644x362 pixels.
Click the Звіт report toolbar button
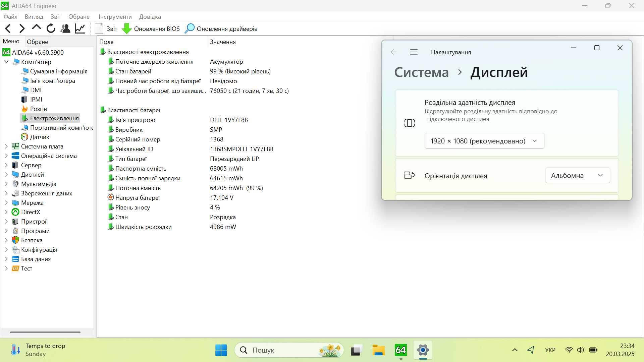106,29
